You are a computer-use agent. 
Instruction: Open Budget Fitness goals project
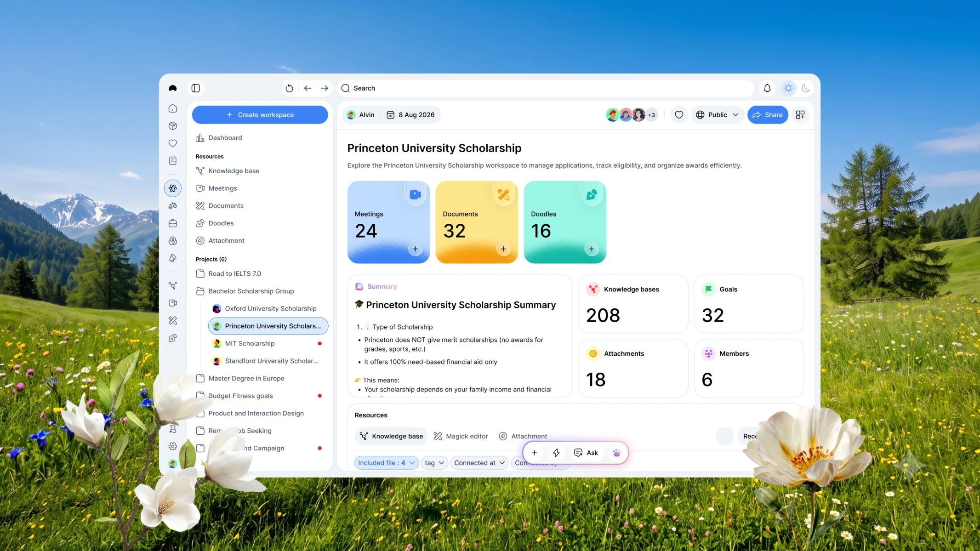[260, 396]
